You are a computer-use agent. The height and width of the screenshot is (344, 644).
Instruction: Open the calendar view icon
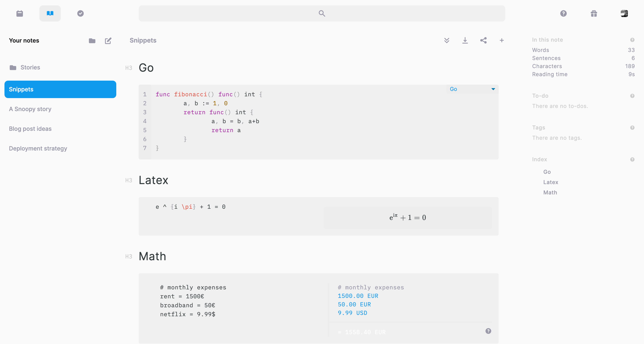tap(19, 13)
